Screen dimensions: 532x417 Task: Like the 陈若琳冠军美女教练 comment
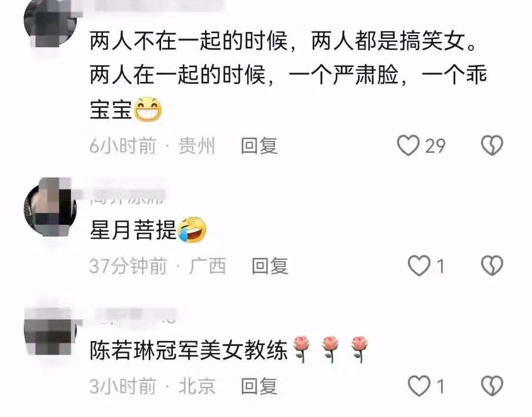pyautogui.click(x=419, y=386)
